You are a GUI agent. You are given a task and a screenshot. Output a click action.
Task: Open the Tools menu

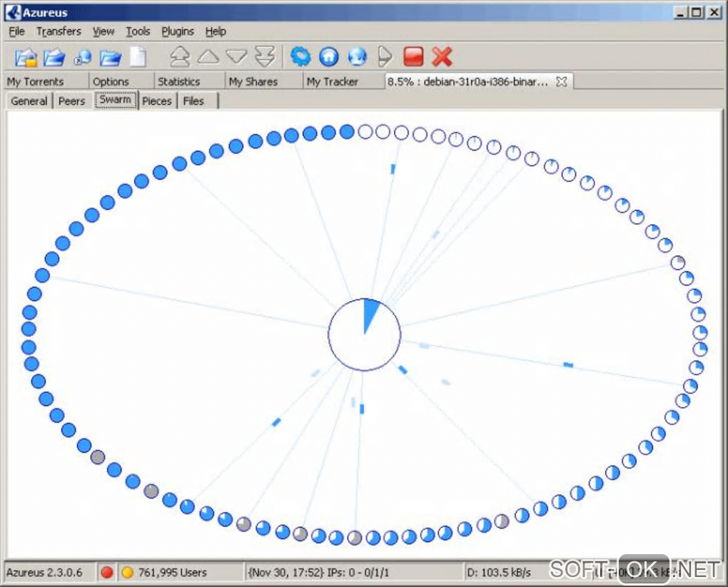[x=138, y=31]
